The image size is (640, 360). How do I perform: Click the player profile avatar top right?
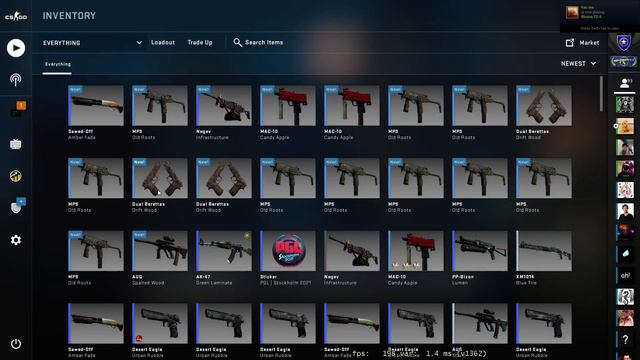click(x=572, y=12)
